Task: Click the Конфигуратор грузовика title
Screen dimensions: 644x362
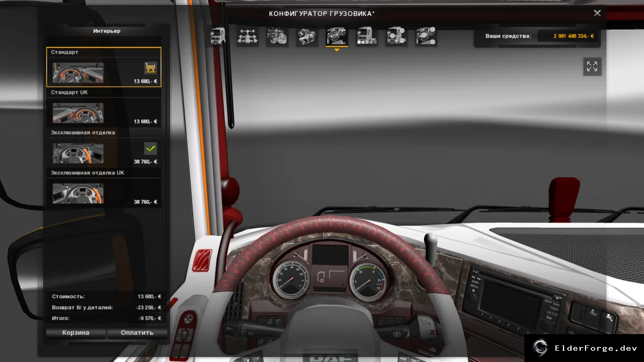Action: (x=321, y=13)
